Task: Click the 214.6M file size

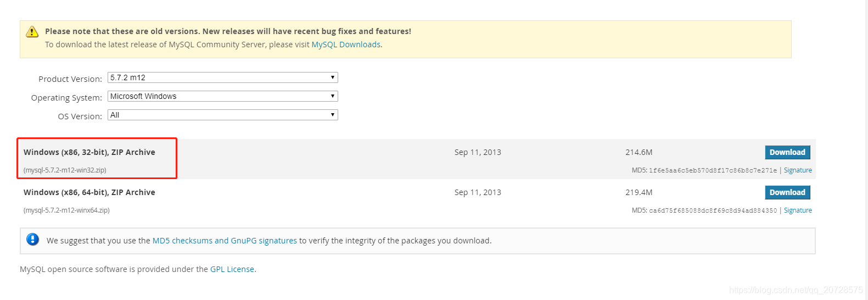Action: tap(639, 152)
